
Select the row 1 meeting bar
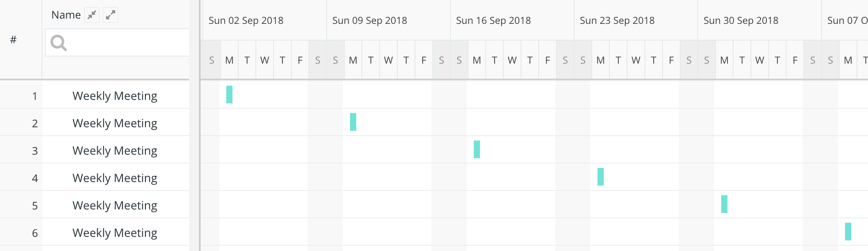[229, 95]
